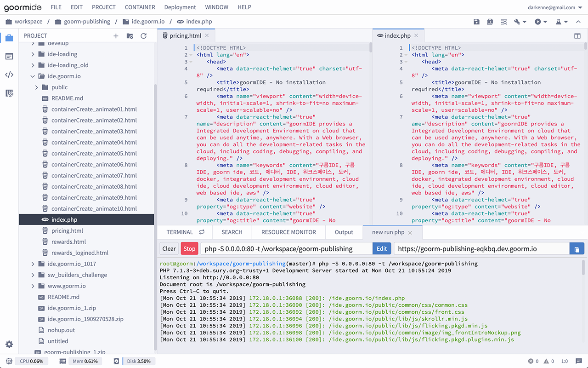
Task: Open the CONTAINER menu
Action: [x=140, y=7]
